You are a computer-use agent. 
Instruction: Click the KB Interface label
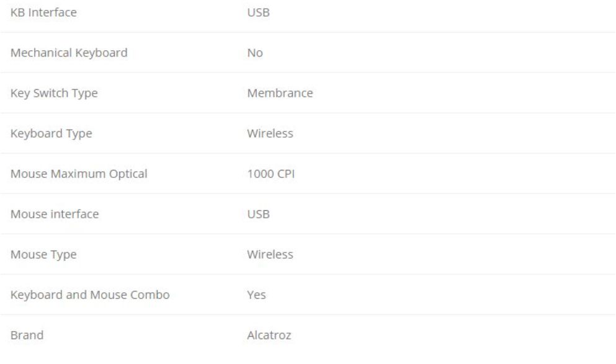[43, 12]
